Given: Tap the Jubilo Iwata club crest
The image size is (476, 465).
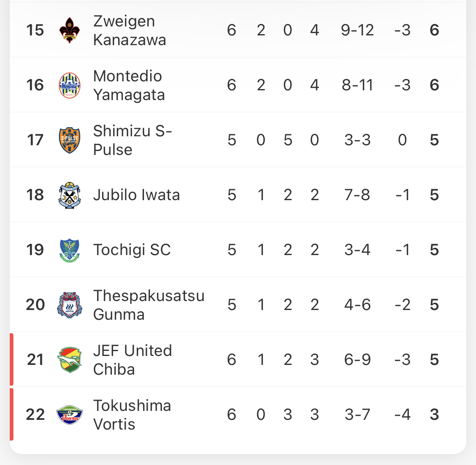Looking at the screenshot, I should point(70,195).
